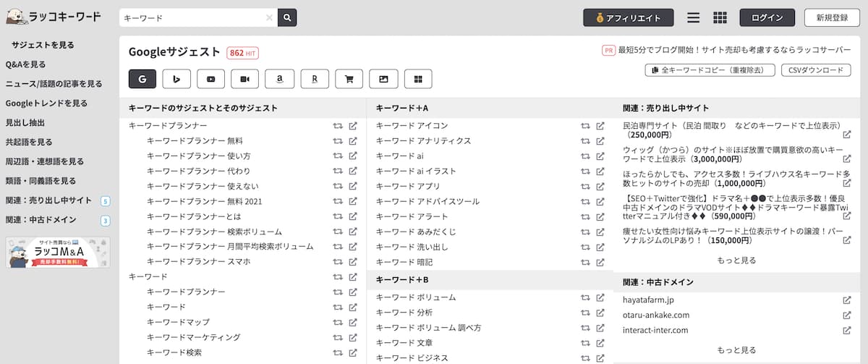The width and height of the screenshot is (868, 364).
Task: Re-search icon for キーワード ボリューム
Action: click(585, 297)
